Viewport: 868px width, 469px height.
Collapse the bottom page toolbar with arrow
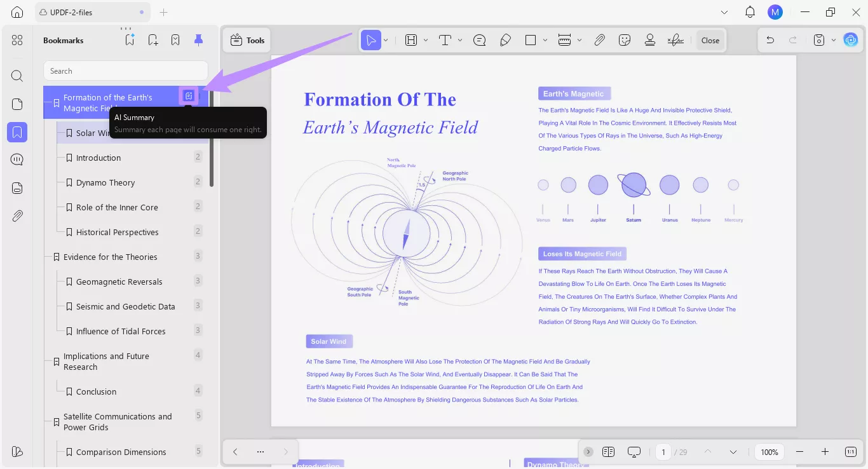(x=588, y=452)
